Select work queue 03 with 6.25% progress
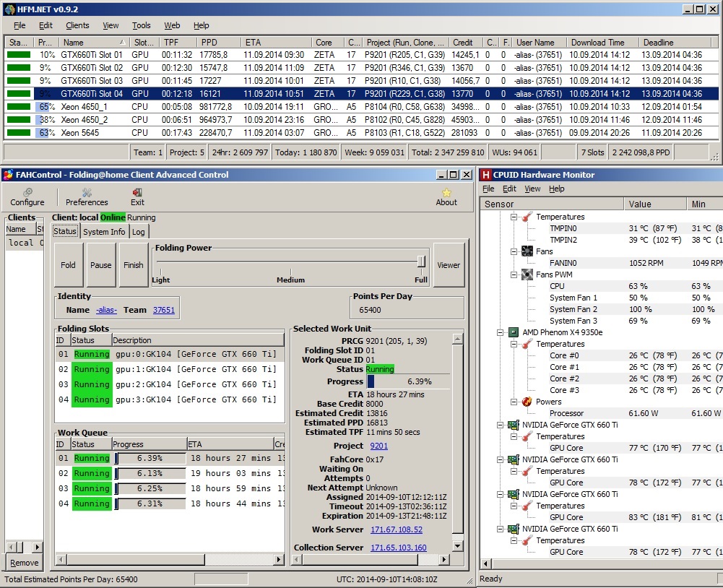This screenshot has width=723, height=588. (169, 488)
